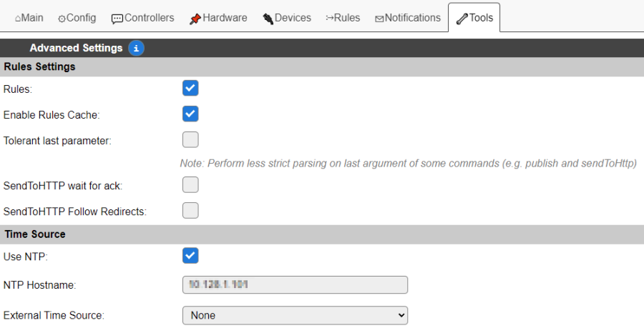Disable the Rules checkbox

coord(190,88)
